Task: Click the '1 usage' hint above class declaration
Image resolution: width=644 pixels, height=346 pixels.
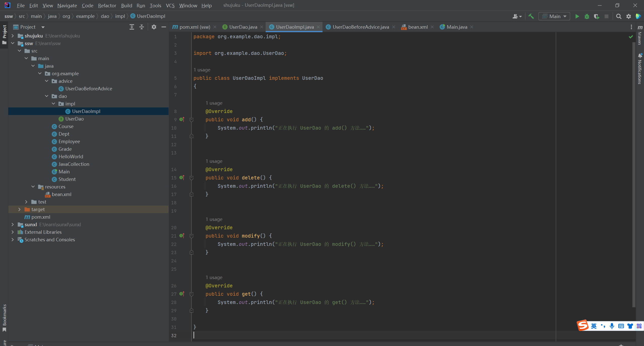Action: coord(202,70)
